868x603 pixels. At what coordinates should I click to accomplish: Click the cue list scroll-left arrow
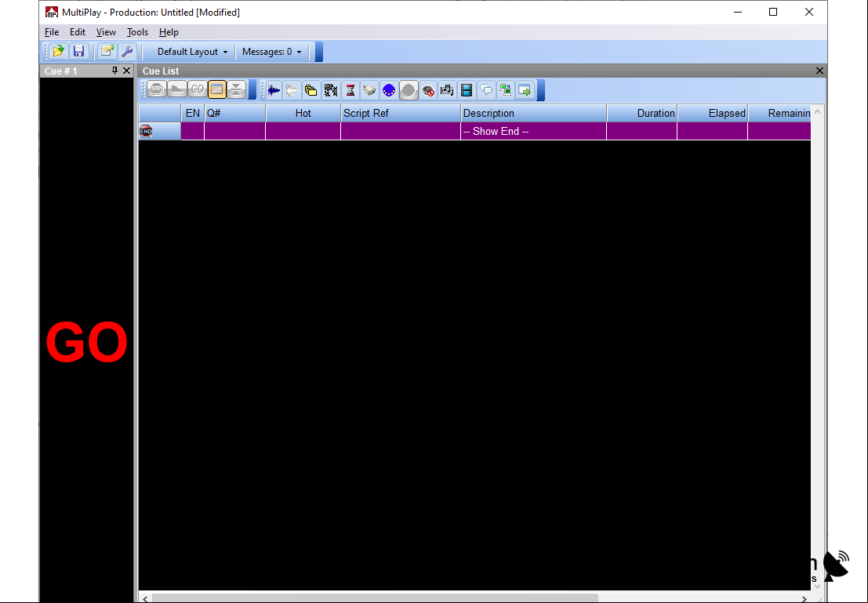point(145,598)
